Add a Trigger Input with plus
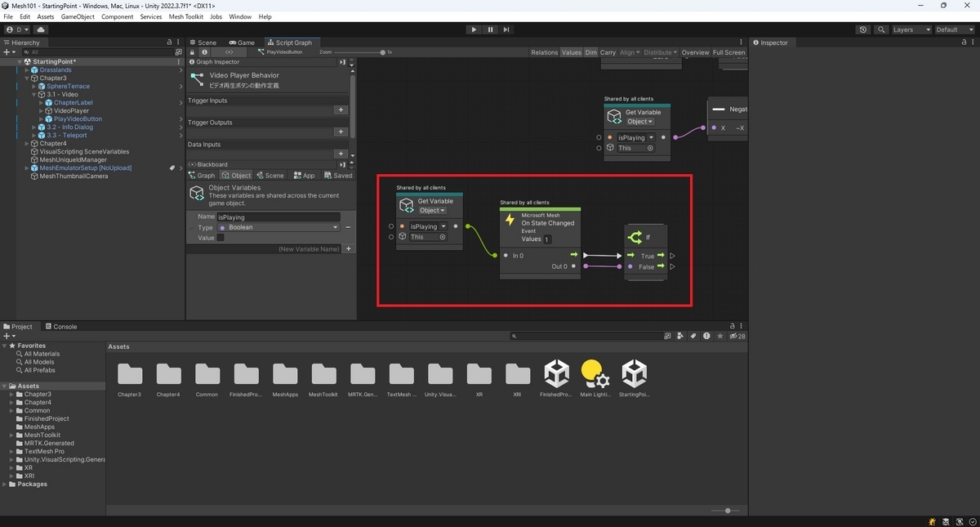The height and width of the screenshot is (527, 980). pyautogui.click(x=341, y=109)
